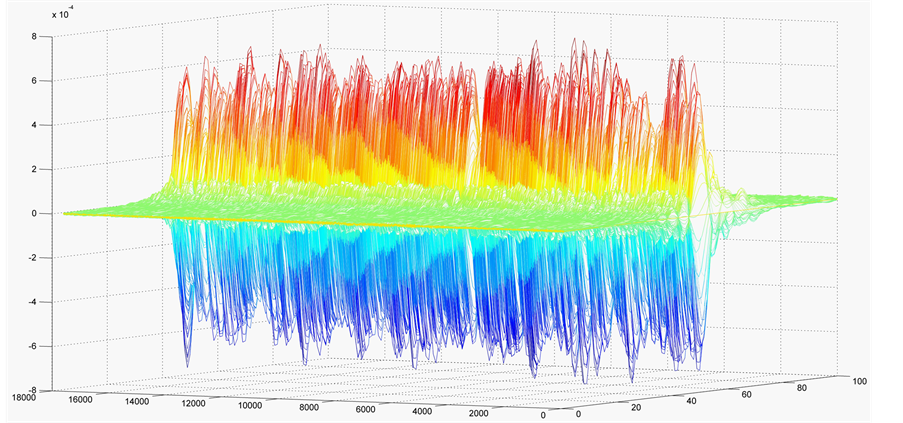Click the -2 z-axis tick label
903x423 pixels.
pyautogui.click(x=31, y=258)
